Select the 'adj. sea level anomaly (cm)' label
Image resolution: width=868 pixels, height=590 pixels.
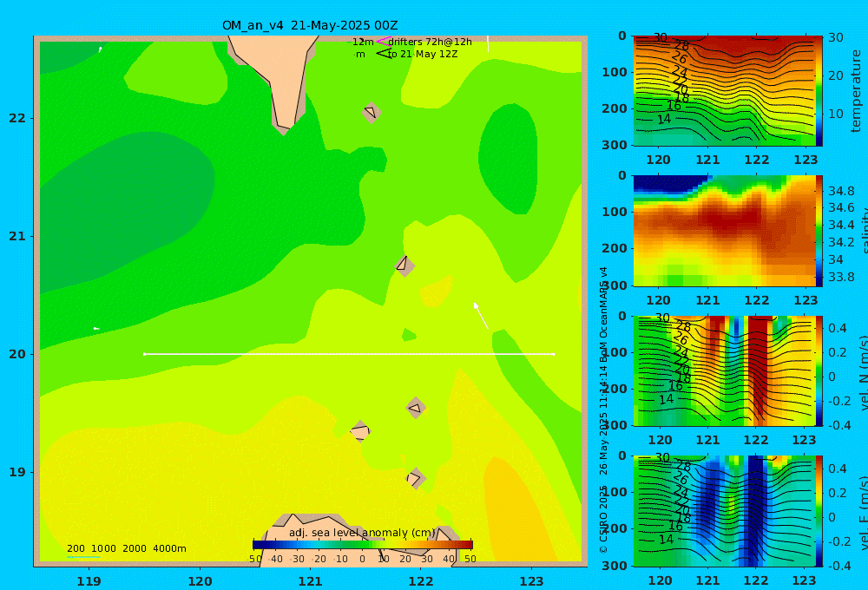[362, 533]
